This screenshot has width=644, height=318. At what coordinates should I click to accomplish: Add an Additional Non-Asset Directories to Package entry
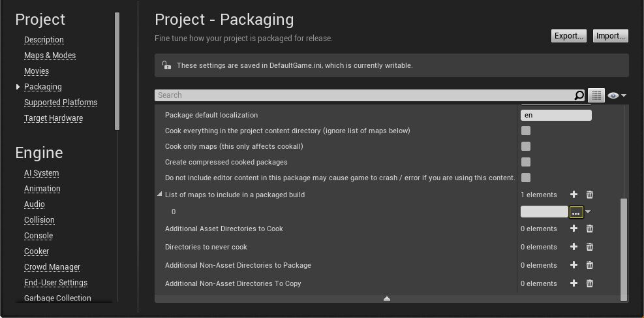pyautogui.click(x=574, y=265)
